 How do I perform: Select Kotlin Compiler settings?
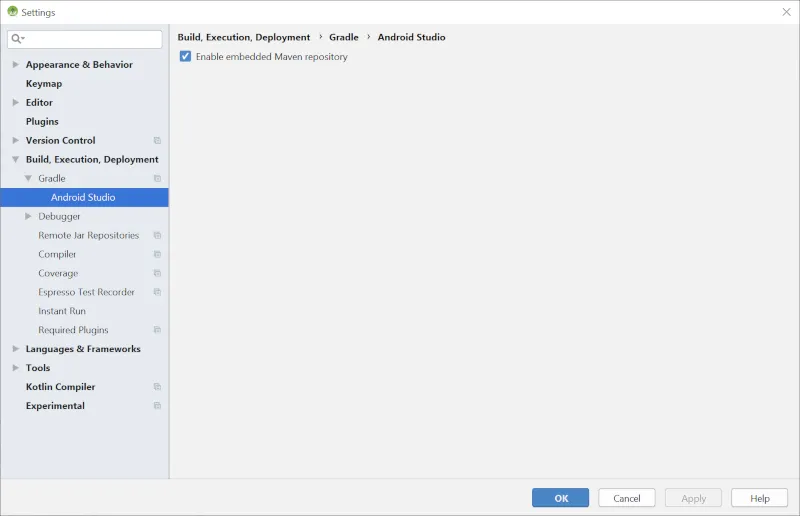pyautogui.click(x=60, y=387)
